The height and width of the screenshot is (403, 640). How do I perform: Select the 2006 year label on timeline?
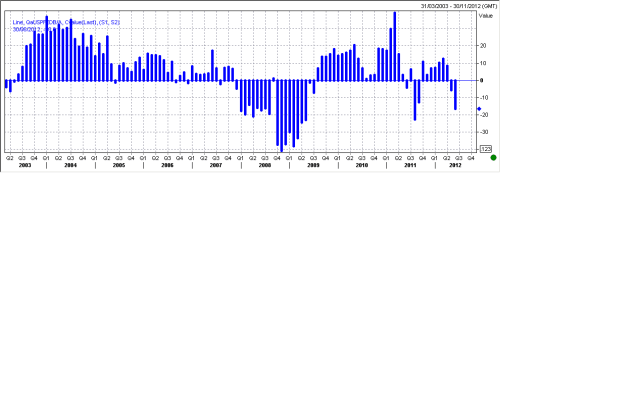point(167,165)
